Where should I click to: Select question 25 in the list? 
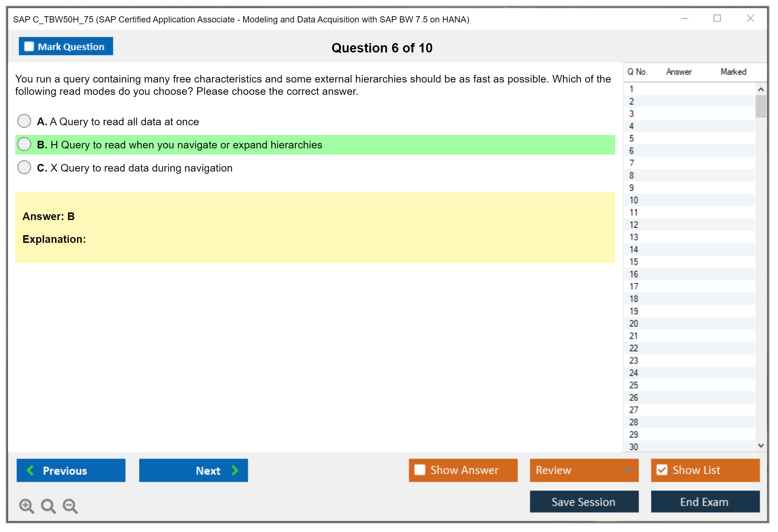634,385
